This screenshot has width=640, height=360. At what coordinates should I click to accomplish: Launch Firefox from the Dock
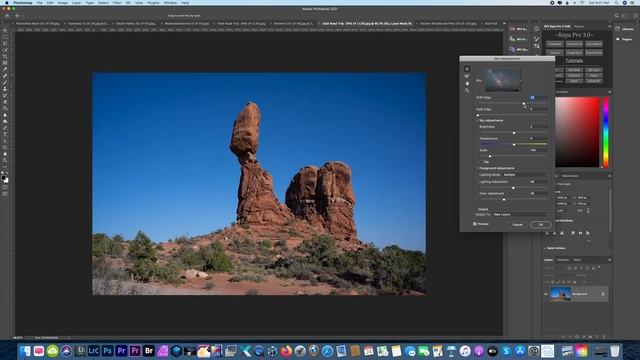286,351
